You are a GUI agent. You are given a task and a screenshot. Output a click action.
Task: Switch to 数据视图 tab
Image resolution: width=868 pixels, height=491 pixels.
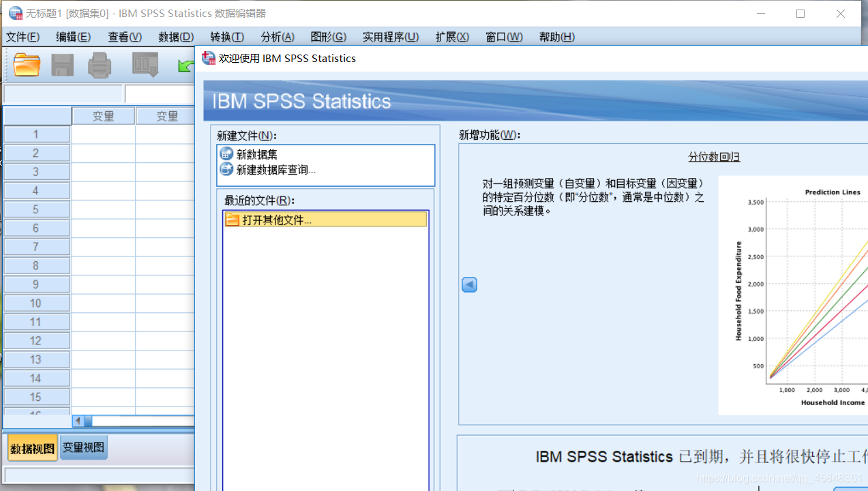pos(32,448)
